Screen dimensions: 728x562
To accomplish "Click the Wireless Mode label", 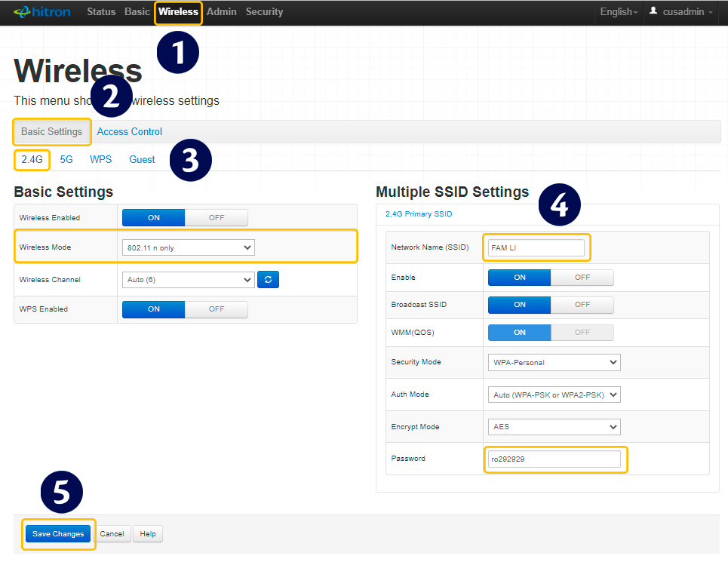I will pyautogui.click(x=45, y=247).
